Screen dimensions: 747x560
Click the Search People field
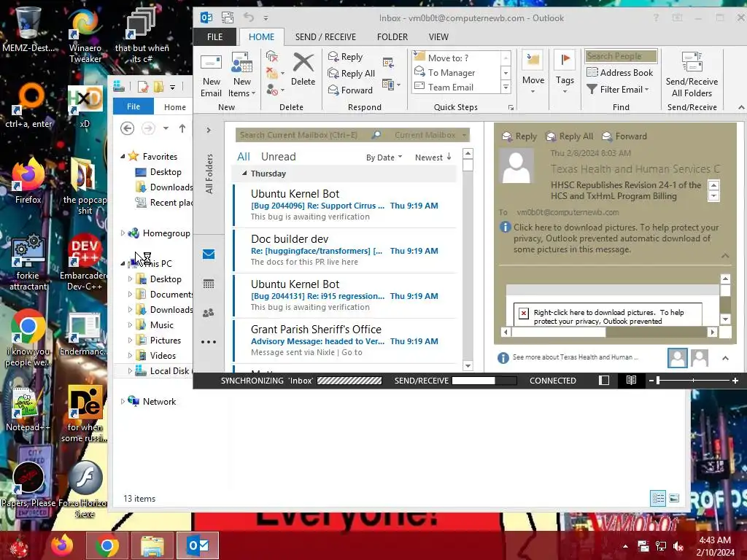coord(622,56)
